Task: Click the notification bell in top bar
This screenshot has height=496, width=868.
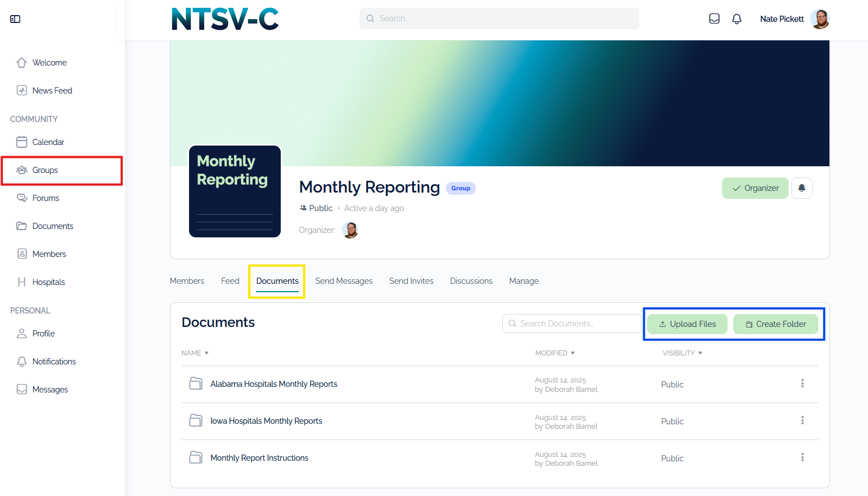Action: [737, 18]
